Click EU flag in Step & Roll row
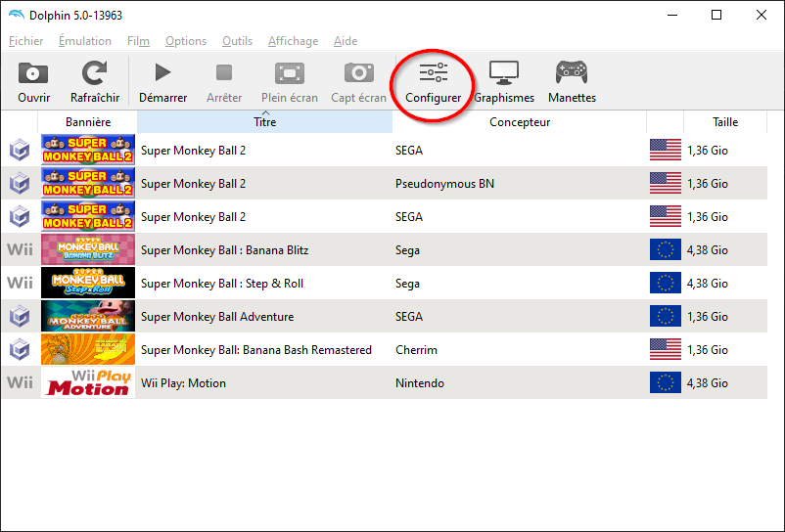This screenshot has width=785, height=532. (666, 283)
